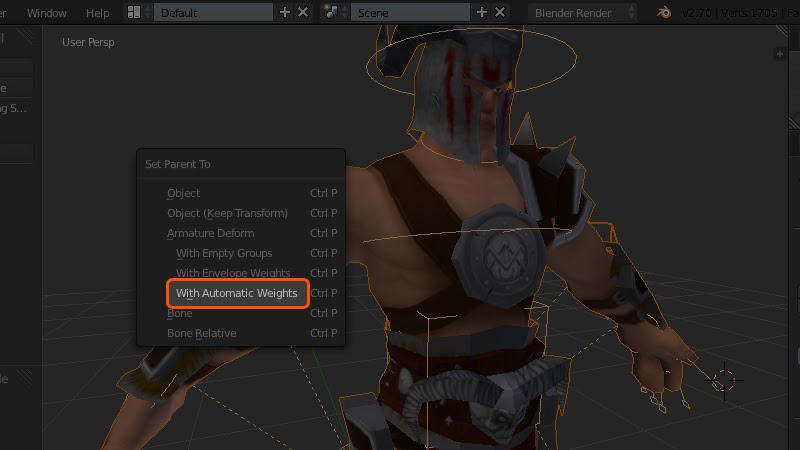Select Bone Relative parent option
The height and width of the screenshot is (450, 800).
tap(241, 333)
